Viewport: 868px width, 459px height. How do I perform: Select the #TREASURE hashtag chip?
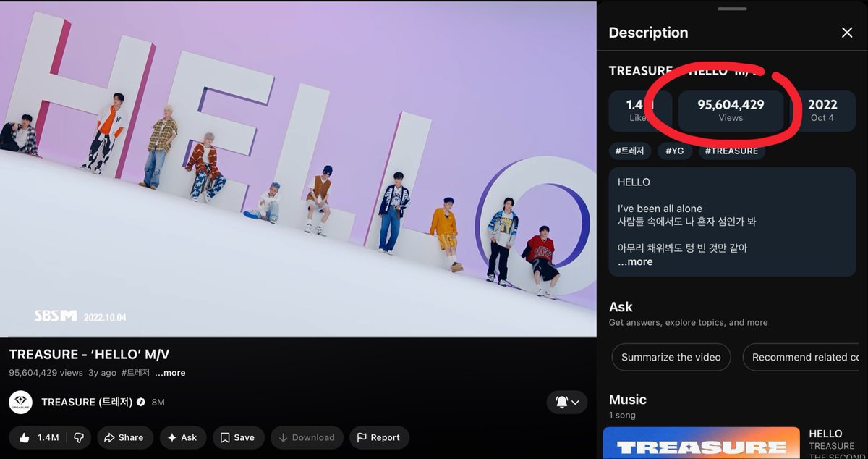tap(731, 151)
